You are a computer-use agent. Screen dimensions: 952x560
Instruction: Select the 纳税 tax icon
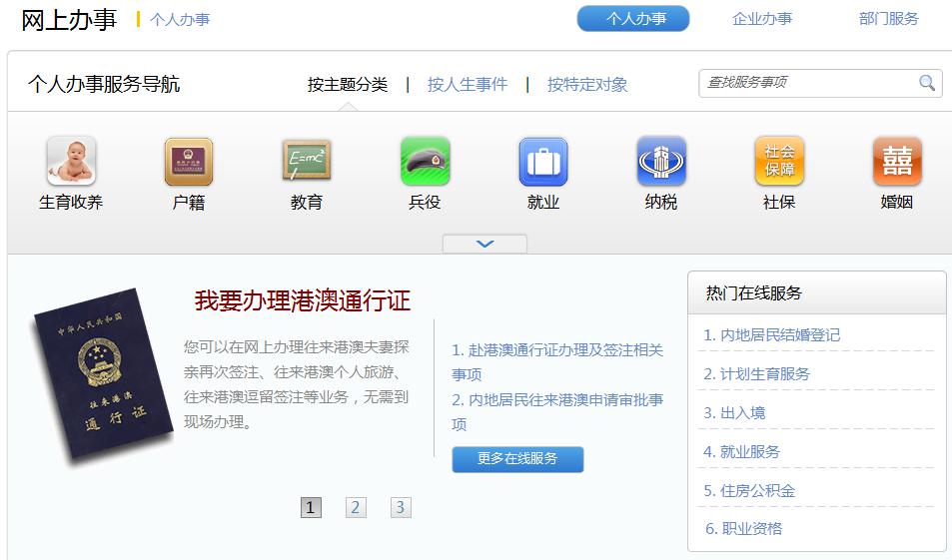[661, 162]
